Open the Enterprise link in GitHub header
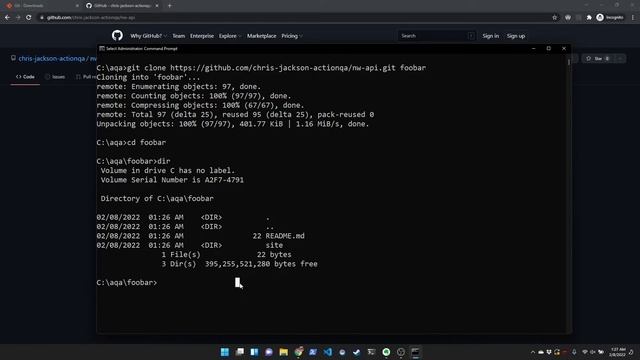 pos(202,36)
